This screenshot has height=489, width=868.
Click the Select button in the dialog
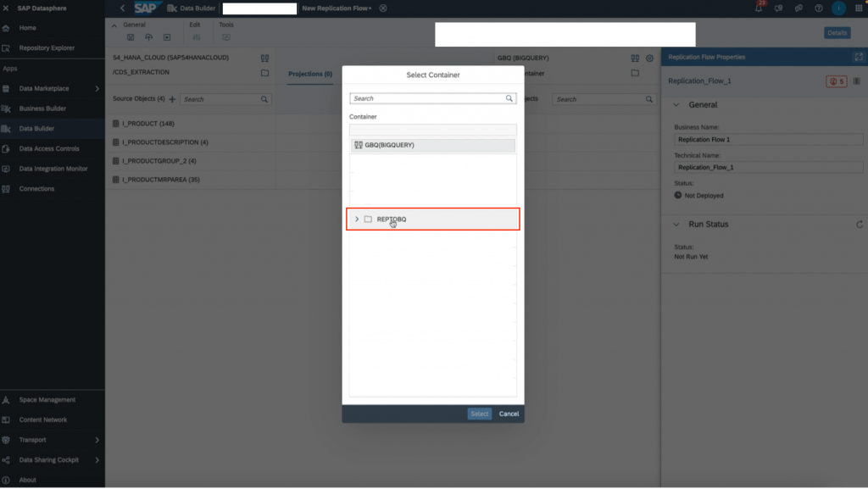480,414
